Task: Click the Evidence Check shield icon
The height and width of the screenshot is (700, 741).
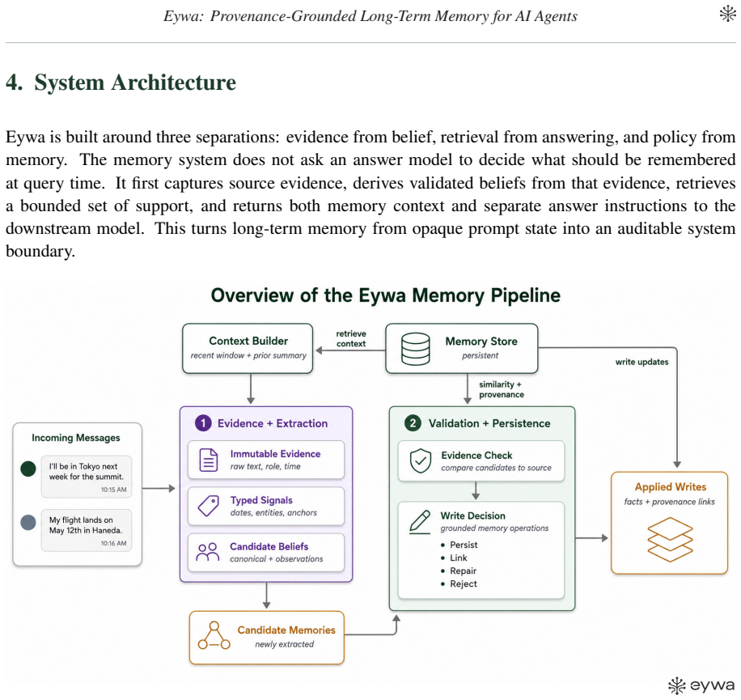Action: [x=420, y=460]
